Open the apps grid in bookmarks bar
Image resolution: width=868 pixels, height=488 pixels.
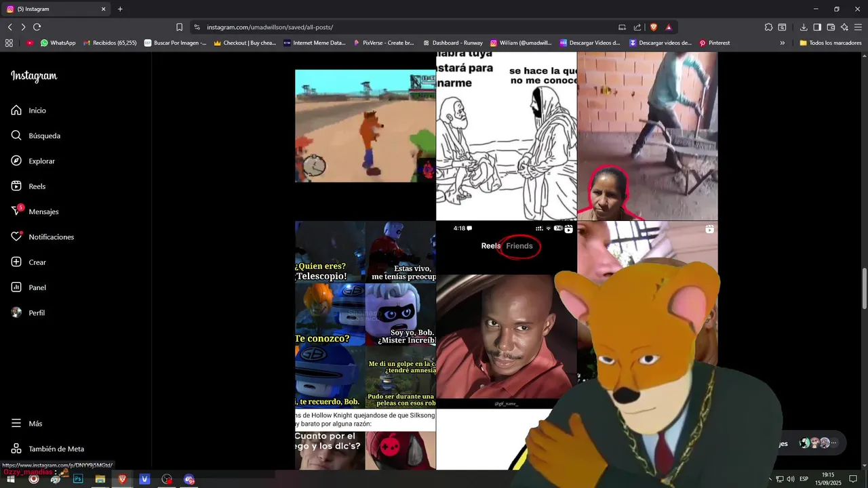point(9,43)
